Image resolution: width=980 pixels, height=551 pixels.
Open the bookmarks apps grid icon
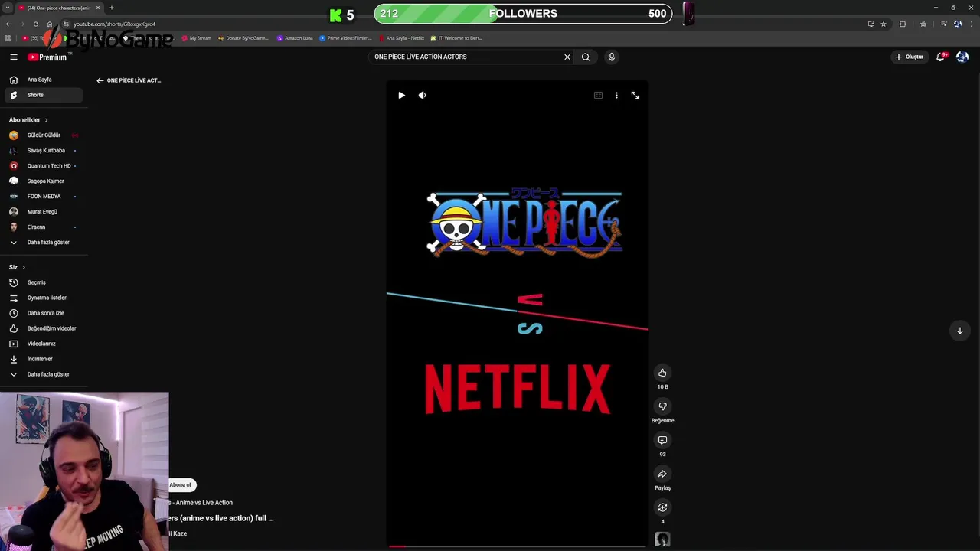pos(8,38)
